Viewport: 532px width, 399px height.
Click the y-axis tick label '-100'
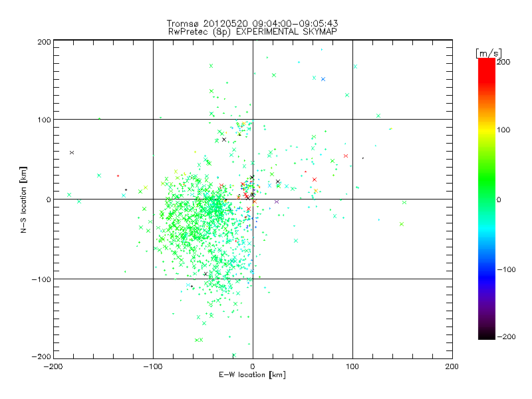(41, 279)
